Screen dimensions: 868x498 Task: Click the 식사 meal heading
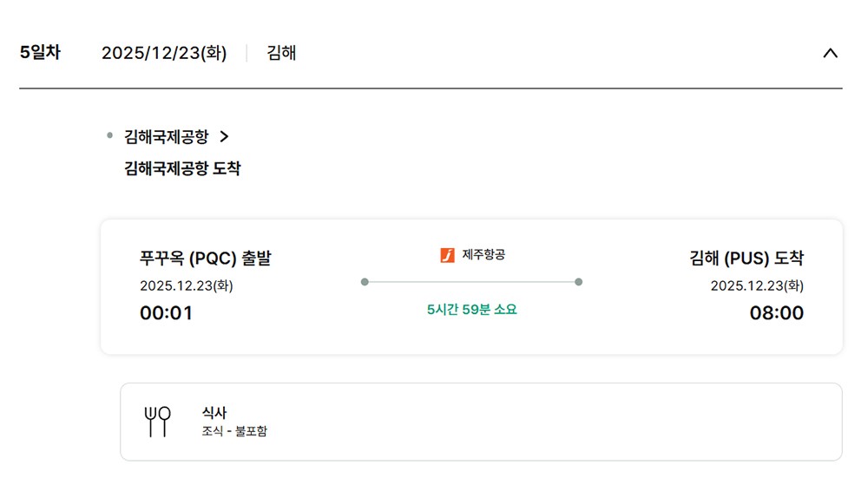pyautogui.click(x=214, y=413)
